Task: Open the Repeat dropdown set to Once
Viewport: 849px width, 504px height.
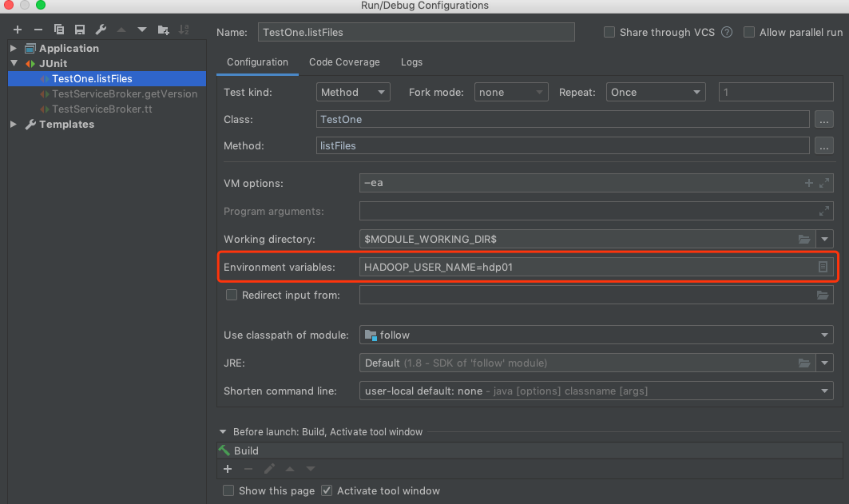Action: [655, 92]
